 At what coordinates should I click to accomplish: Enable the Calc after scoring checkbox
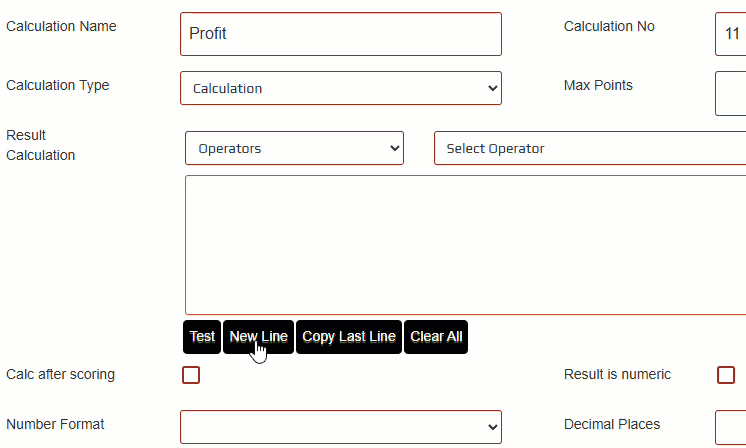[191, 375]
